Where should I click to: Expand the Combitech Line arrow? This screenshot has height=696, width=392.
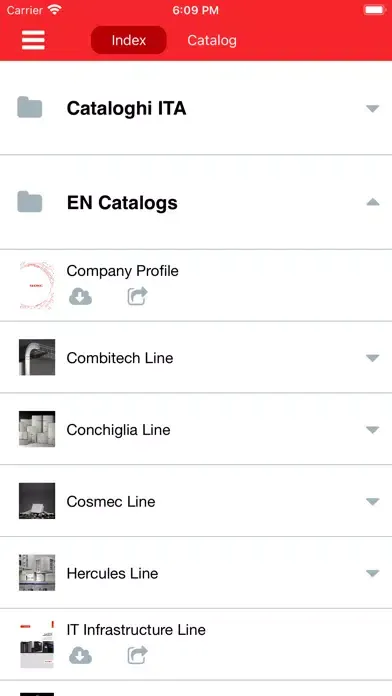pos(372,358)
